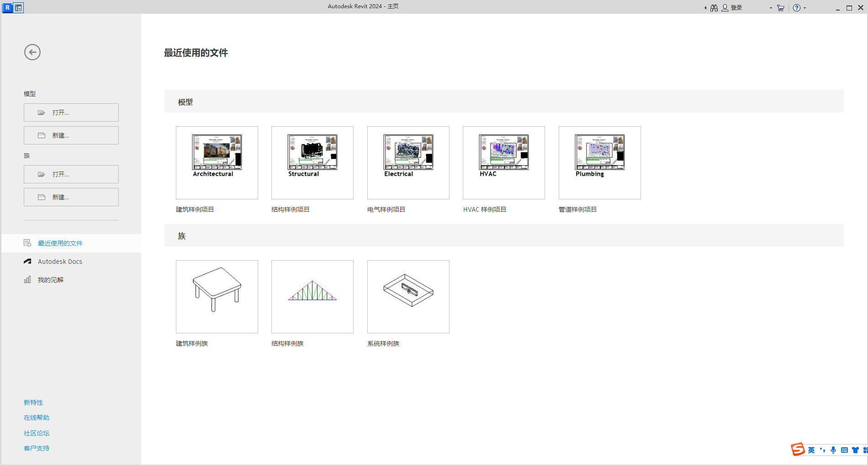Open the Autodesk app store cart icon
The width and height of the screenshot is (868, 466).
click(x=780, y=7)
